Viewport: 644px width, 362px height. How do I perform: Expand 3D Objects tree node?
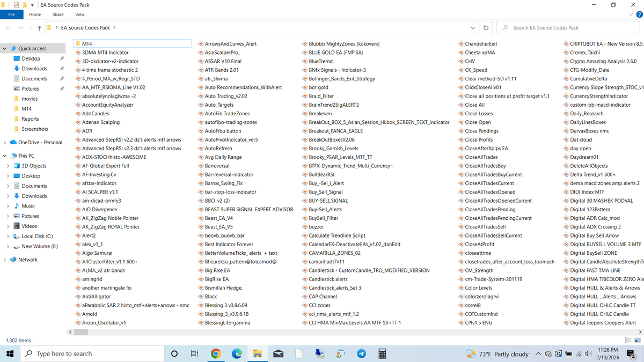(8, 166)
